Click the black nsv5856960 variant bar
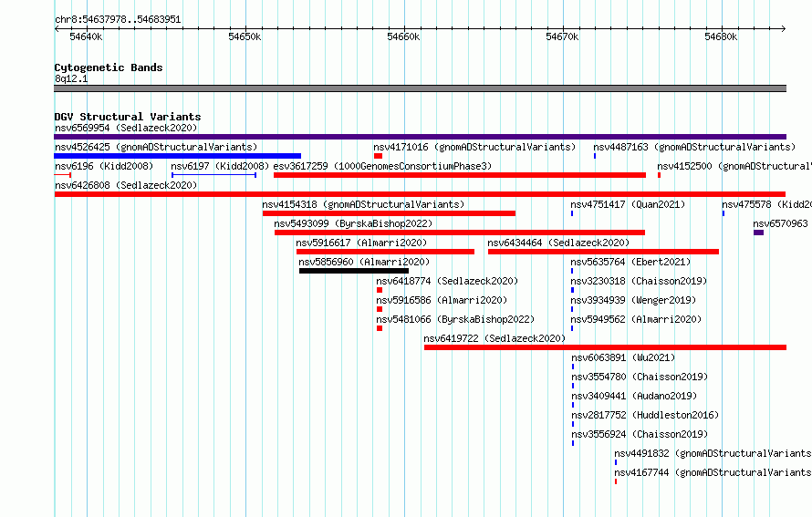Viewport: 812px width, 517px height. point(354,271)
